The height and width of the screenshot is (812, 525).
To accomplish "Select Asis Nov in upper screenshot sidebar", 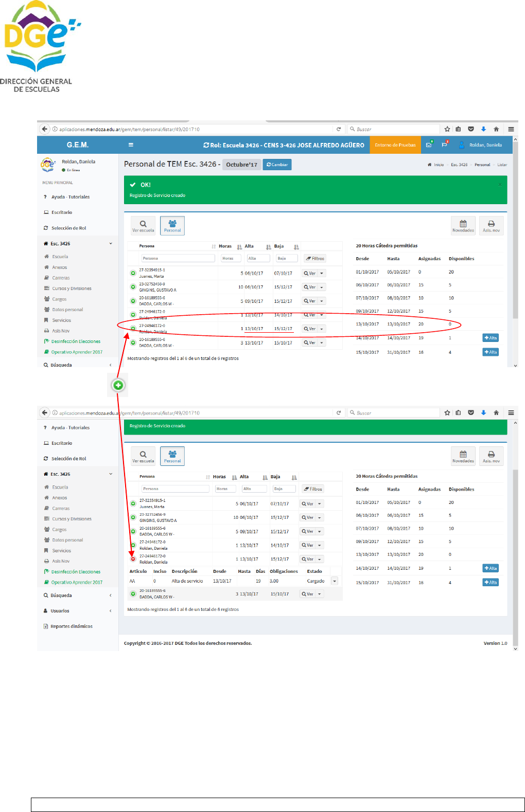I will (61, 331).
